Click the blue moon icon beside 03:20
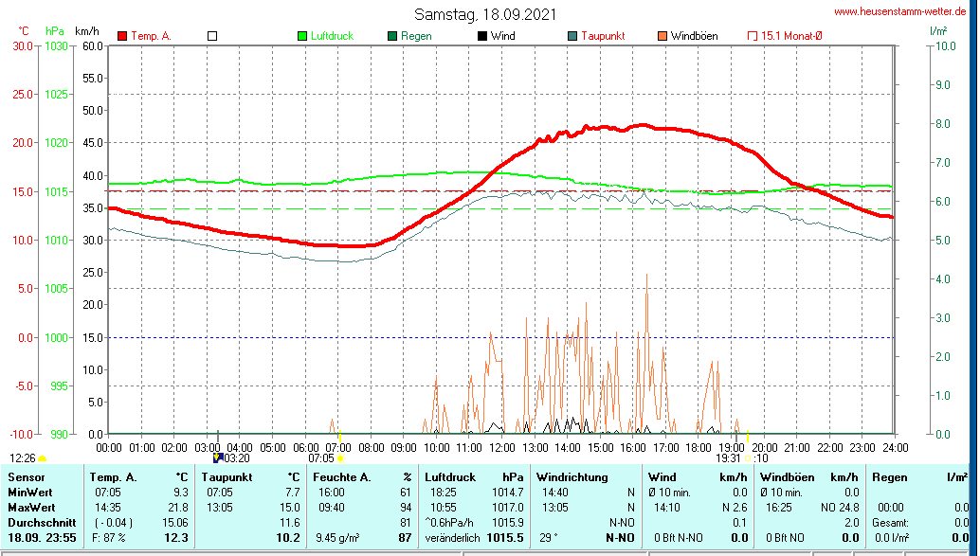This screenshot has width=980, height=556. point(217,457)
